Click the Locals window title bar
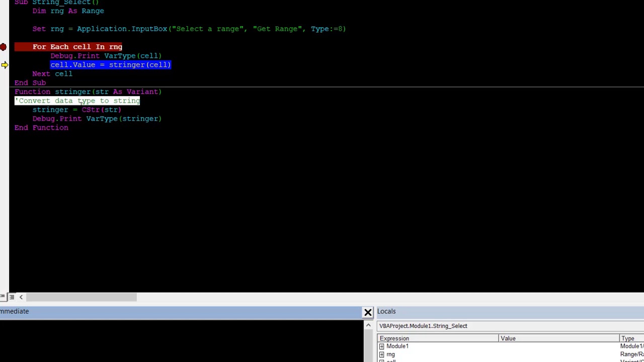 coord(510,312)
